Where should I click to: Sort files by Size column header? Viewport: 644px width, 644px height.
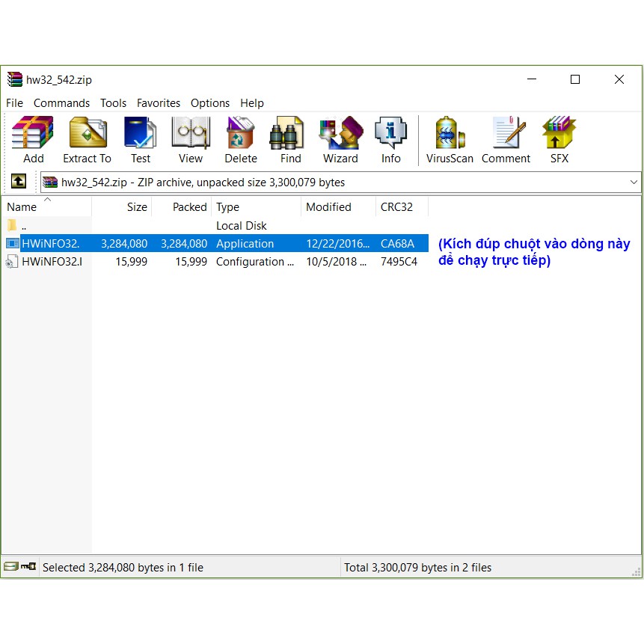(136, 207)
